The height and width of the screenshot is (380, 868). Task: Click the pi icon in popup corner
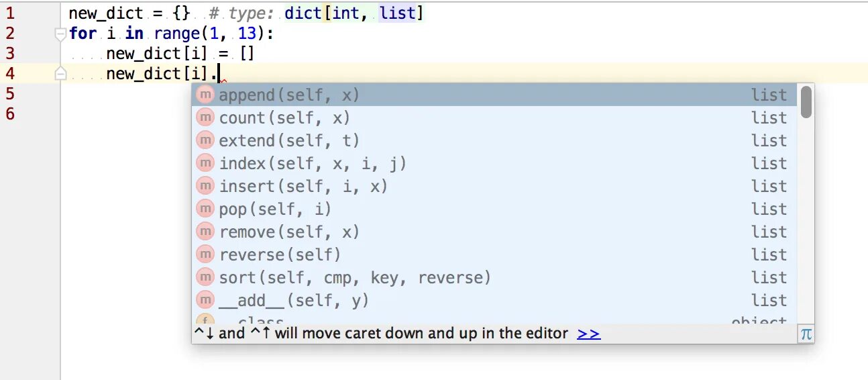coord(806,334)
